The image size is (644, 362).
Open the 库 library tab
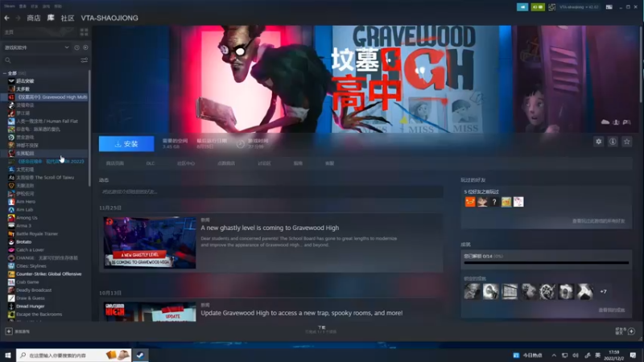coord(51,18)
